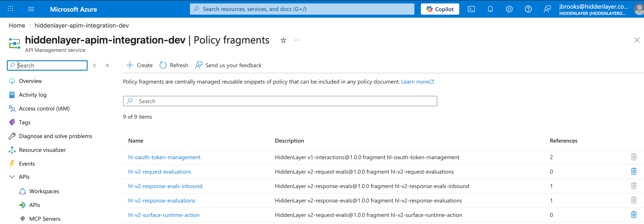Go to Home breadcrumb
The image size is (644, 224).
click(17, 25)
